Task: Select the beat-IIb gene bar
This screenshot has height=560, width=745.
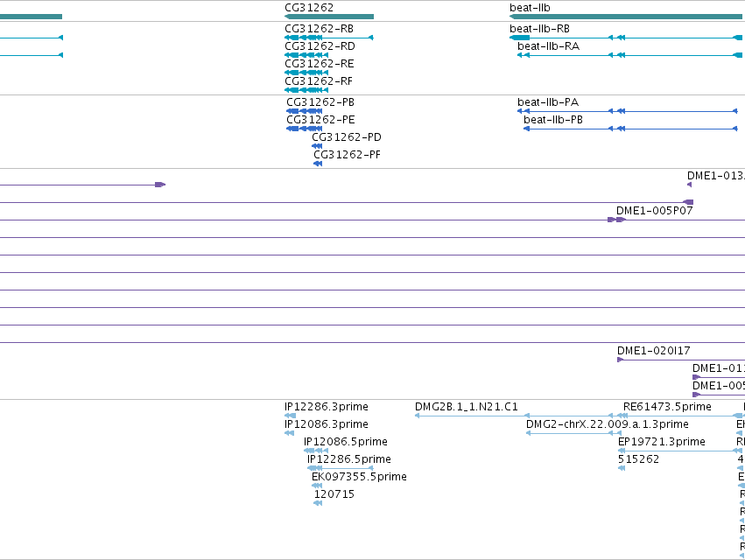Action: coord(626,17)
